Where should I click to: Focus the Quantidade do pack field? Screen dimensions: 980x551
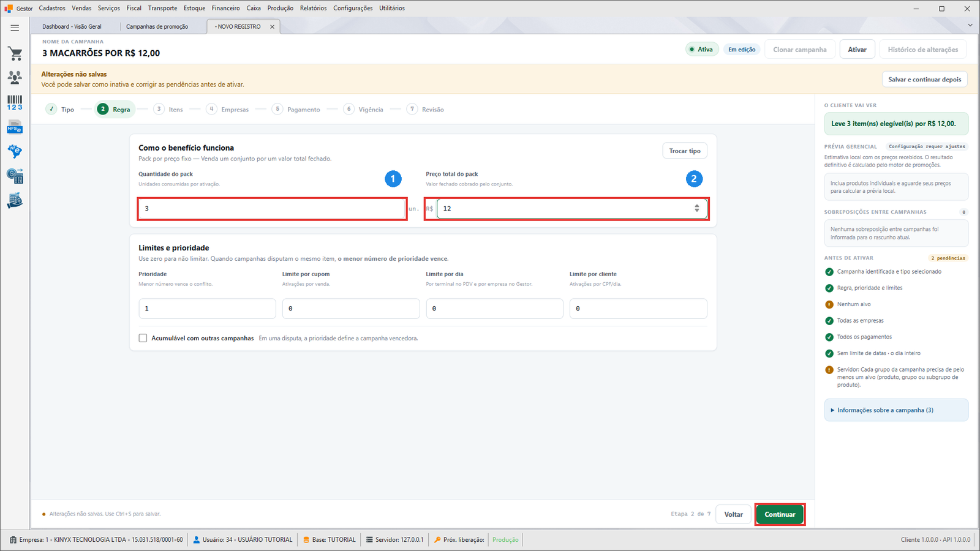tap(273, 209)
